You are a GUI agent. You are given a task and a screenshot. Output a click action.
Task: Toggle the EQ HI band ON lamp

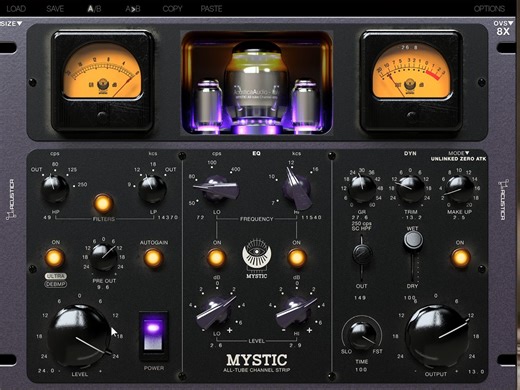click(296, 258)
